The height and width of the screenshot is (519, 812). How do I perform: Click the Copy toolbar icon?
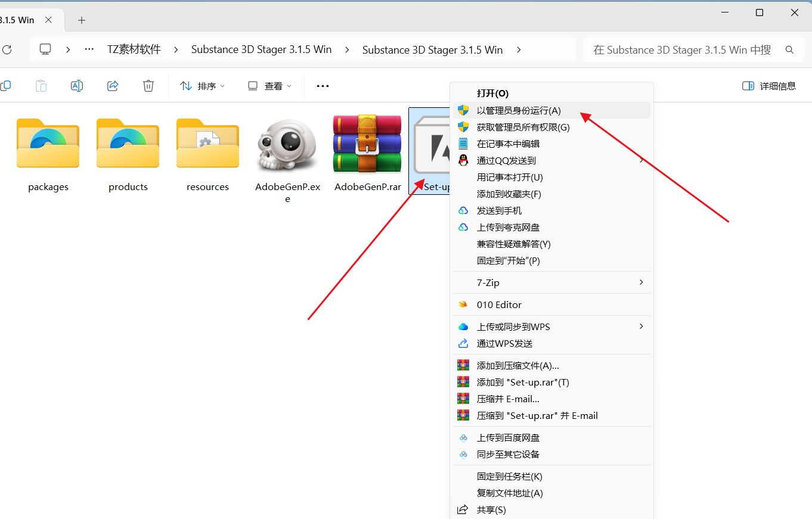pos(5,86)
